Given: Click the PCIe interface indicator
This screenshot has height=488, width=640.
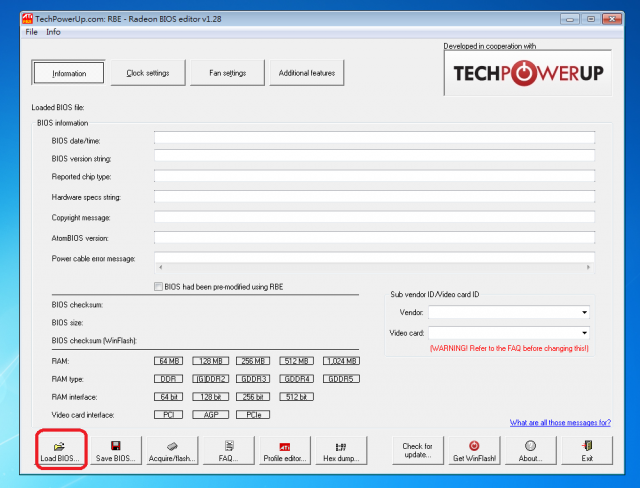Looking at the screenshot, I should [x=253, y=415].
